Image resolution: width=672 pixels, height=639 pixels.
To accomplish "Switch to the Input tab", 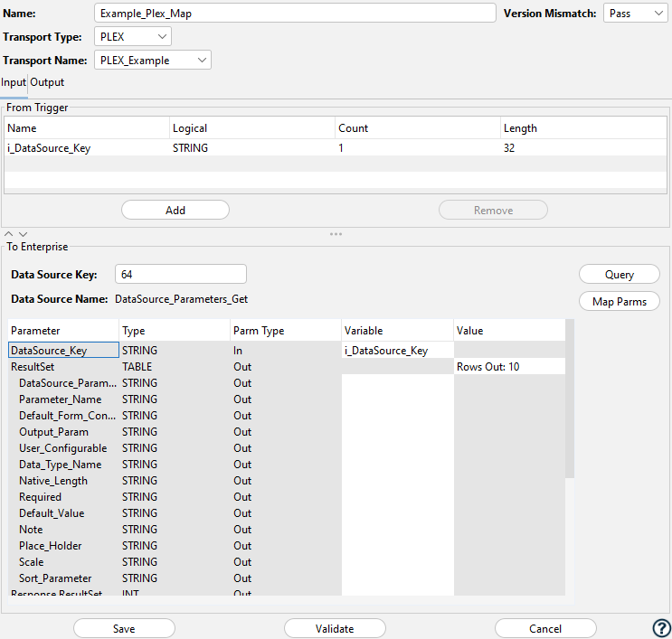I will (14, 82).
